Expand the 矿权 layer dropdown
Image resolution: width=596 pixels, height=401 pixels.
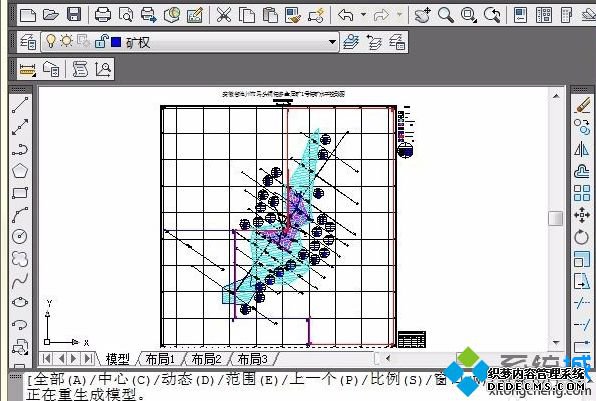pos(333,42)
